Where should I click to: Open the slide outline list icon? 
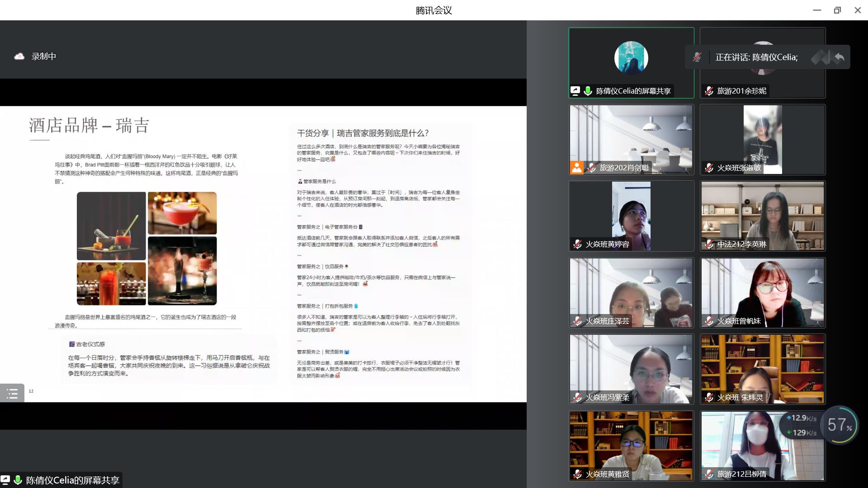12,393
